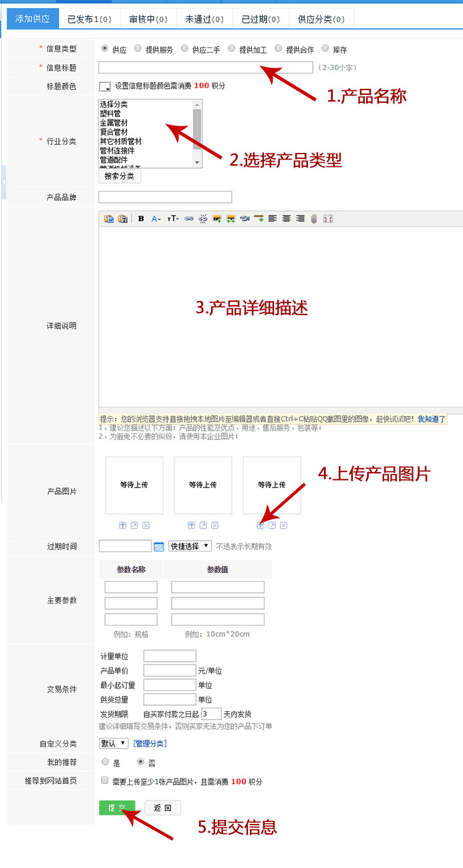Click the 管理分类 link

click(150, 744)
